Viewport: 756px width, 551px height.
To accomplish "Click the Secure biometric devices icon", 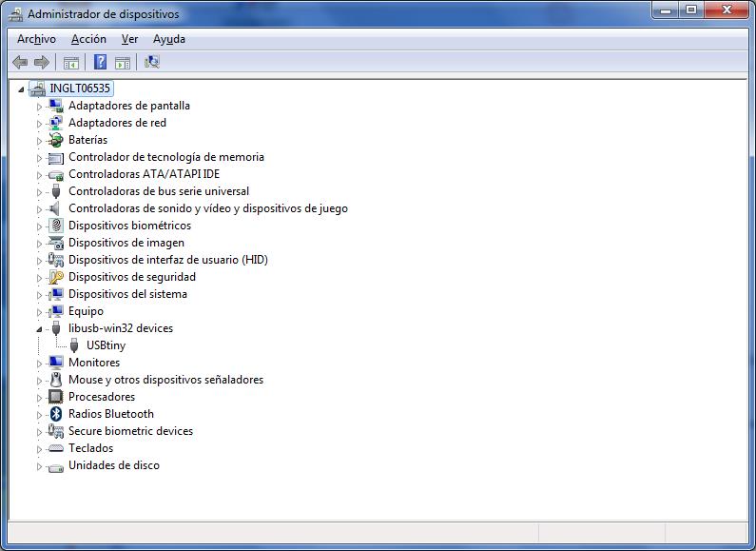I will click(x=56, y=431).
